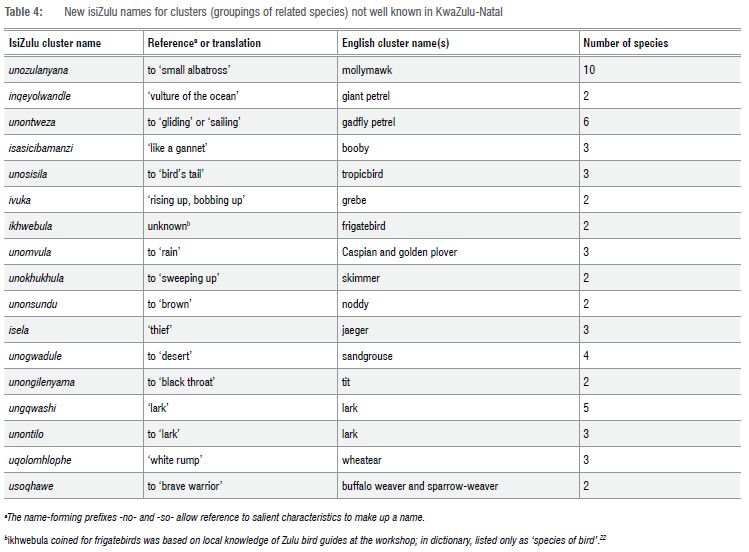Click the 'ungqwashi' cluster name
749x552 pixels.
tap(33, 408)
